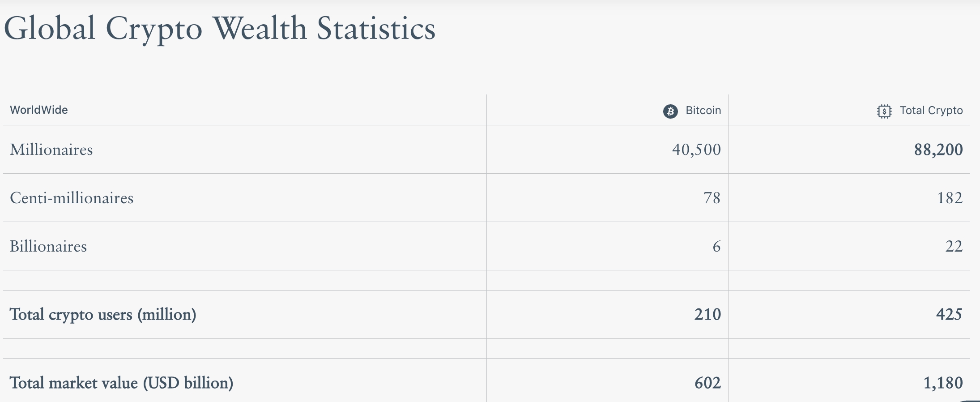This screenshot has height=402, width=980.
Task: Click the Global Crypto Wealth Statistics title
Action: click(219, 29)
